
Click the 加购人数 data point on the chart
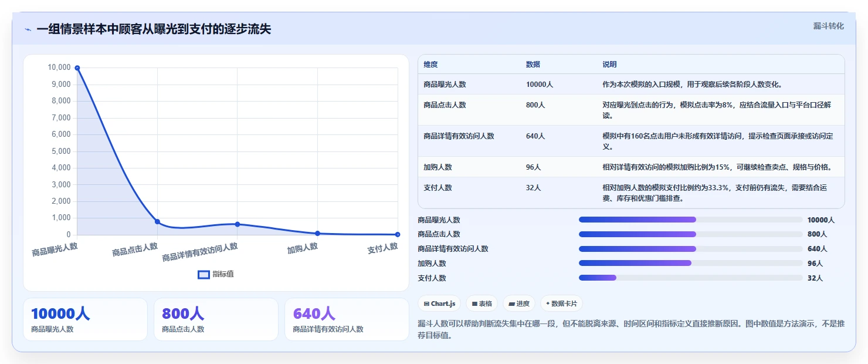(x=317, y=233)
